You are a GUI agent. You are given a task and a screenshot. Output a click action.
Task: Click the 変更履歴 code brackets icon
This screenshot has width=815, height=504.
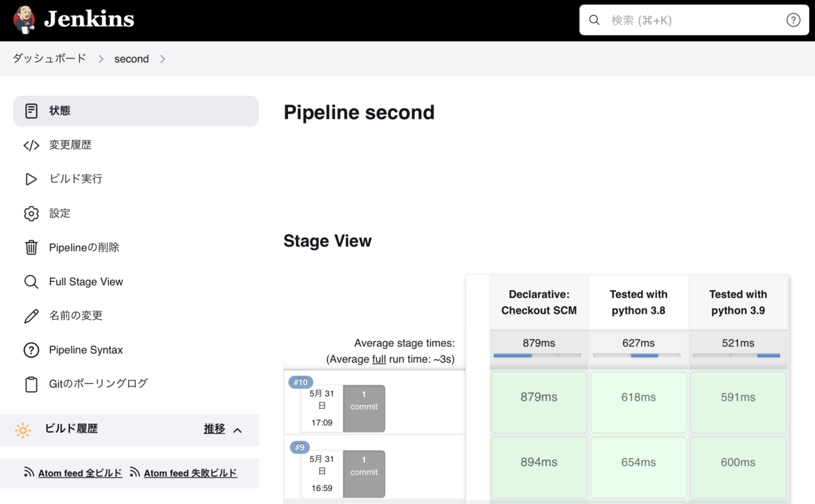pyautogui.click(x=31, y=145)
